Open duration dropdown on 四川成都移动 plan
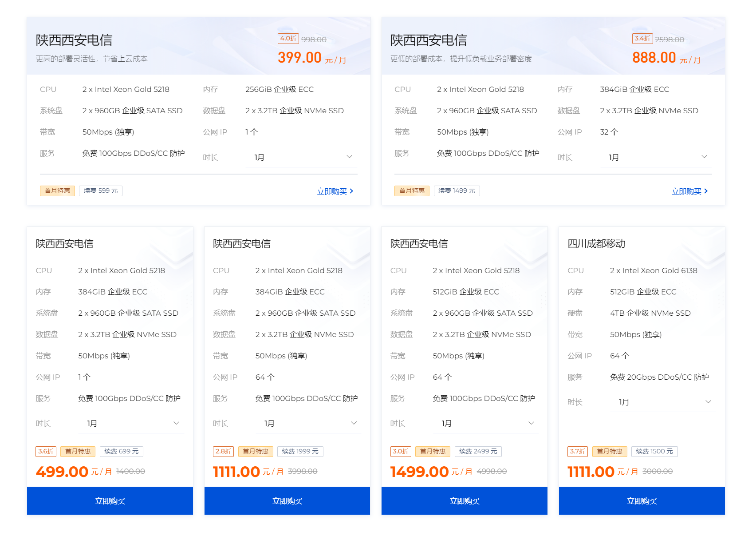 663,402
